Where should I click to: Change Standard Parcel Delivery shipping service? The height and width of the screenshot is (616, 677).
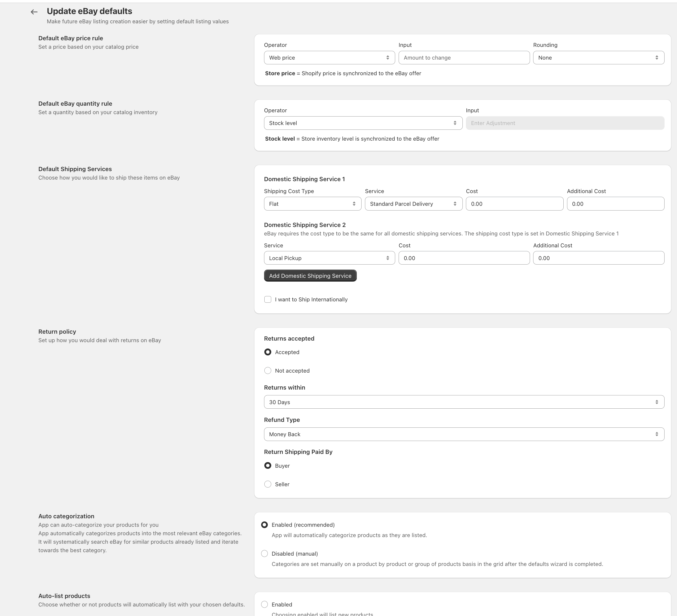click(413, 203)
